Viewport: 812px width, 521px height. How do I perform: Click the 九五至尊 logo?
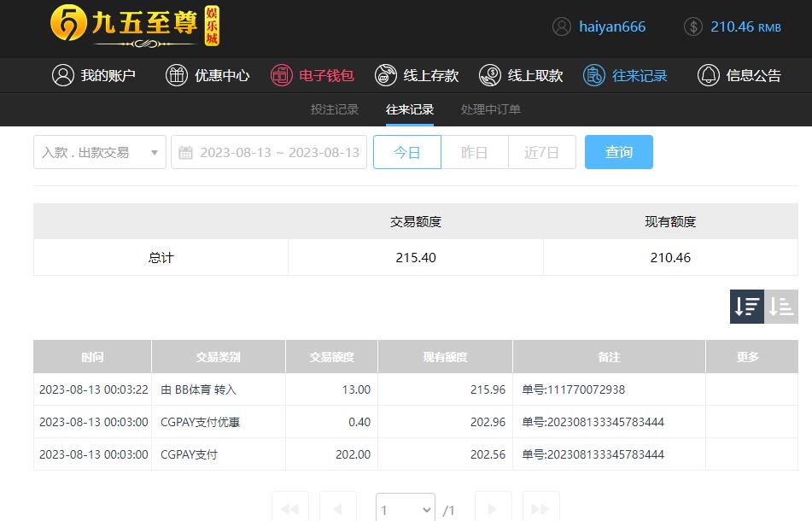[135, 26]
